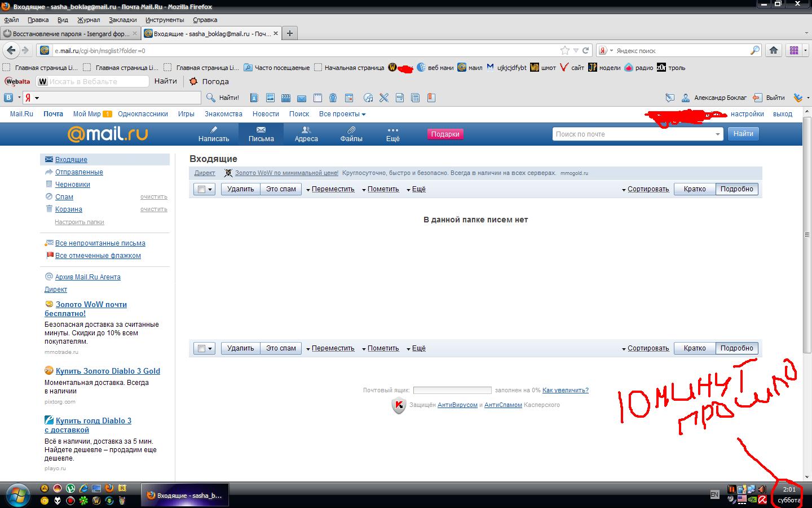
Task: Open the upper Переместить dropdown
Action: (330, 189)
